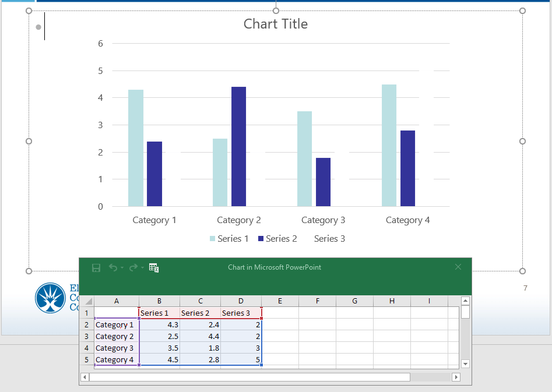552x392 pixels.
Task: Click the Category 3 cell in the spreadsheet
Action: [x=117, y=348]
